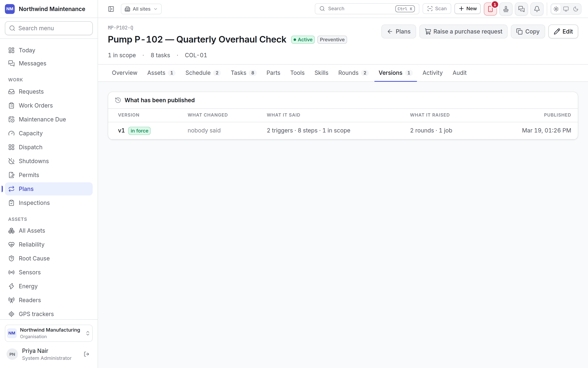Open the red alert icon with badge
Viewport: 588px width, 368px height.
click(x=490, y=9)
